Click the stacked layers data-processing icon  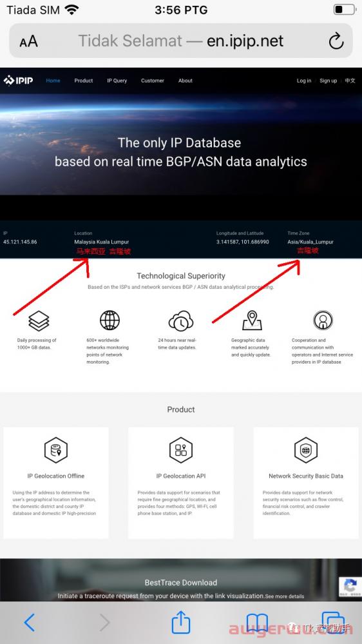[39, 321]
